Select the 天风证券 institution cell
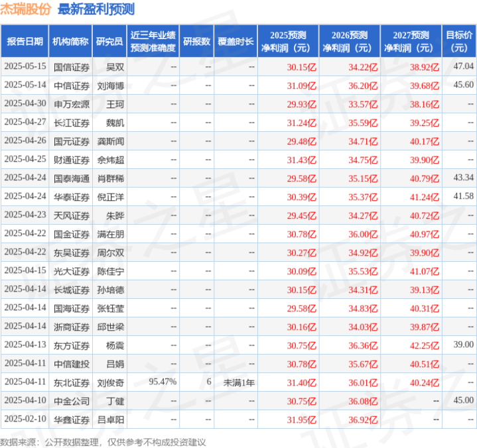Screen dimensions: 477x448 [72, 215]
